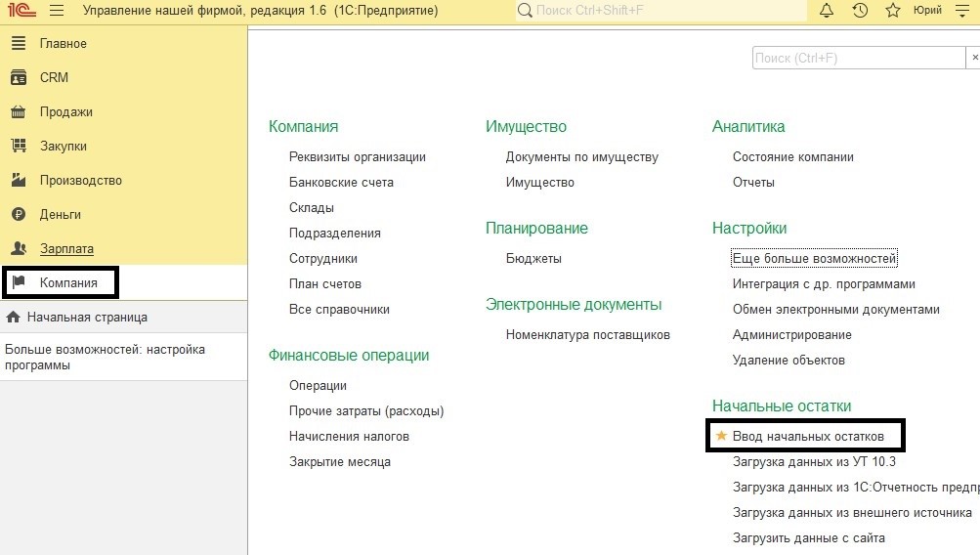Switch to the Начальная страница tab
This screenshot has height=555, width=980.
[87, 317]
